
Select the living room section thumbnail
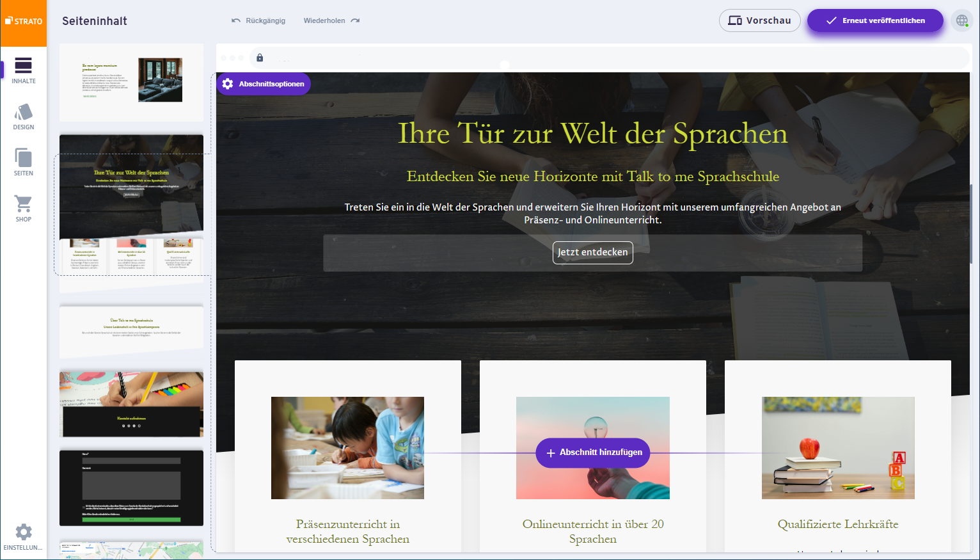[131, 83]
